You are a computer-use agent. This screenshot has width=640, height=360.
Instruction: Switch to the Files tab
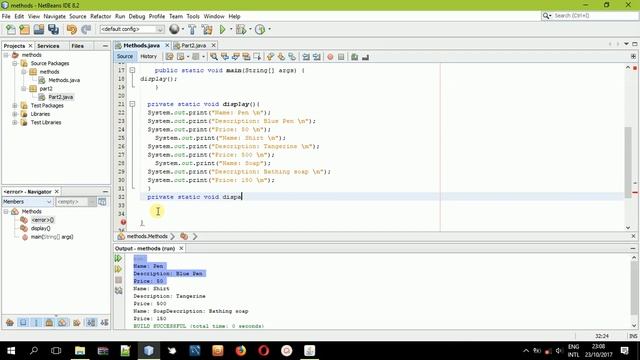[78, 46]
